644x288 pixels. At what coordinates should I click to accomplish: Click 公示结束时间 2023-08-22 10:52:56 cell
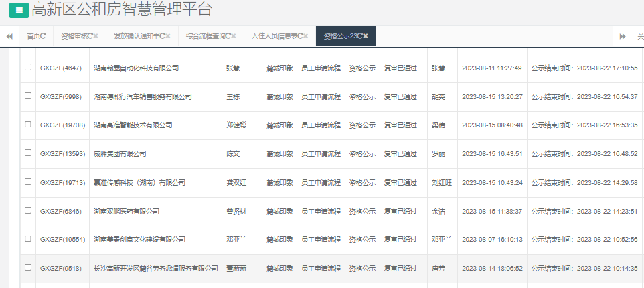click(584, 240)
